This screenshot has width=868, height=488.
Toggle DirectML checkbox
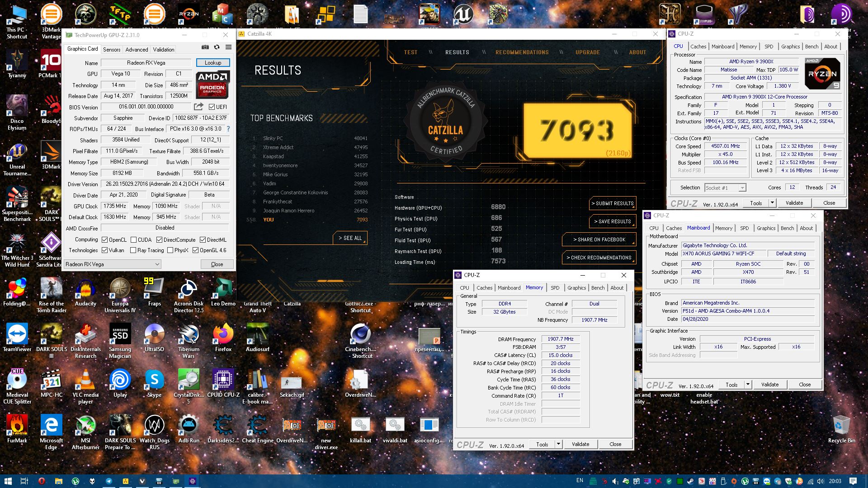coord(203,240)
